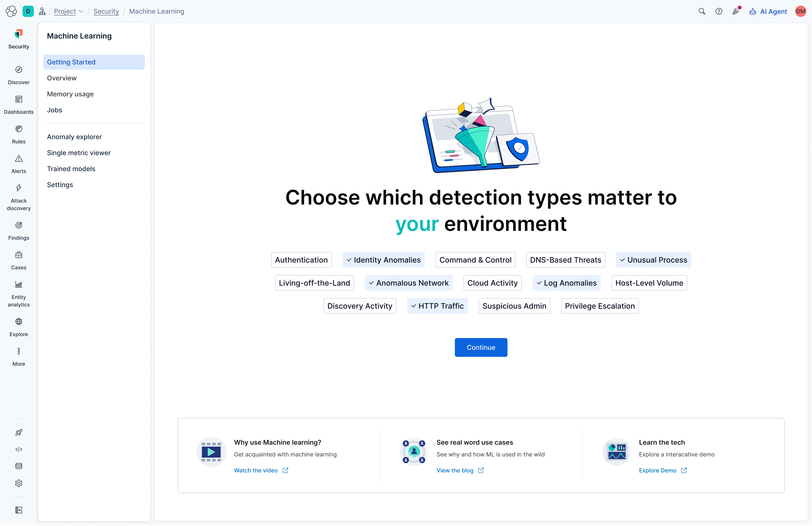This screenshot has height=526, width=812.
Task: Toggle Living-off-the-Land detection type
Action: (314, 283)
